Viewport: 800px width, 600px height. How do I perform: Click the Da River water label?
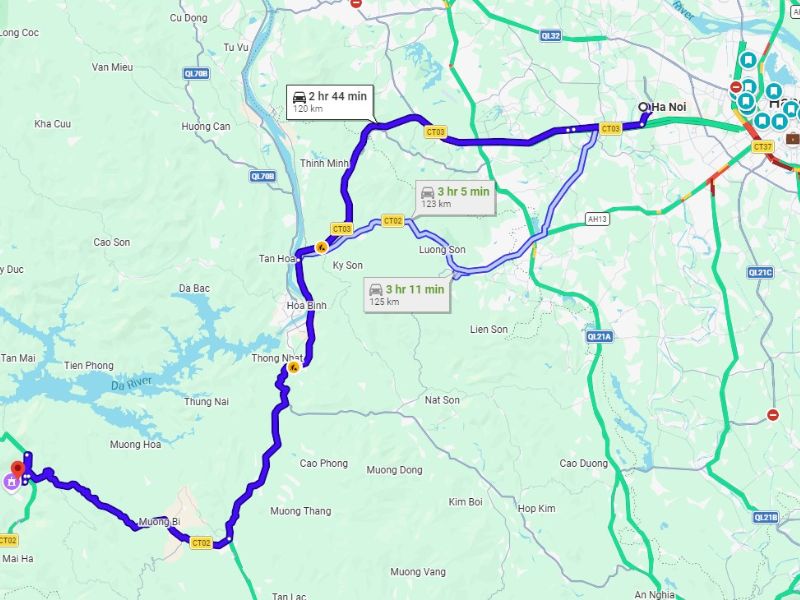pos(132,383)
